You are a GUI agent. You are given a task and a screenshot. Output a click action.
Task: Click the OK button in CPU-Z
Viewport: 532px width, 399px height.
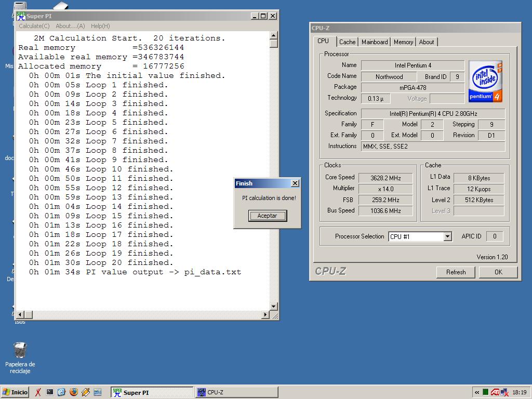tap(498, 272)
